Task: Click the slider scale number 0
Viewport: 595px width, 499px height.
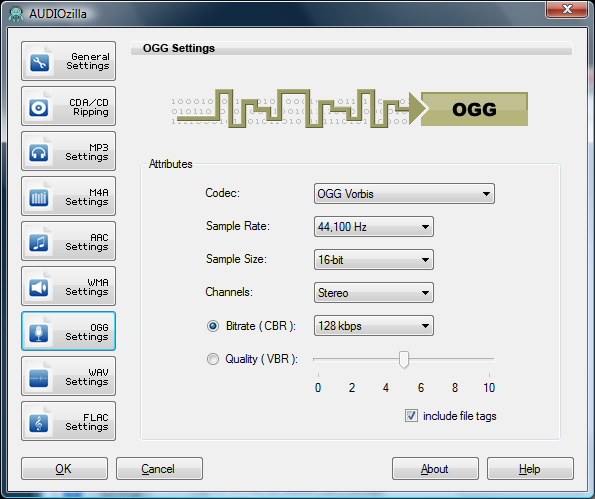Action: pyautogui.click(x=318, y=388)
